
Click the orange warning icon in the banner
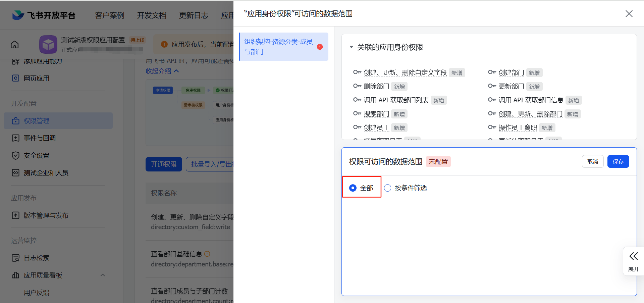(164, 44)
